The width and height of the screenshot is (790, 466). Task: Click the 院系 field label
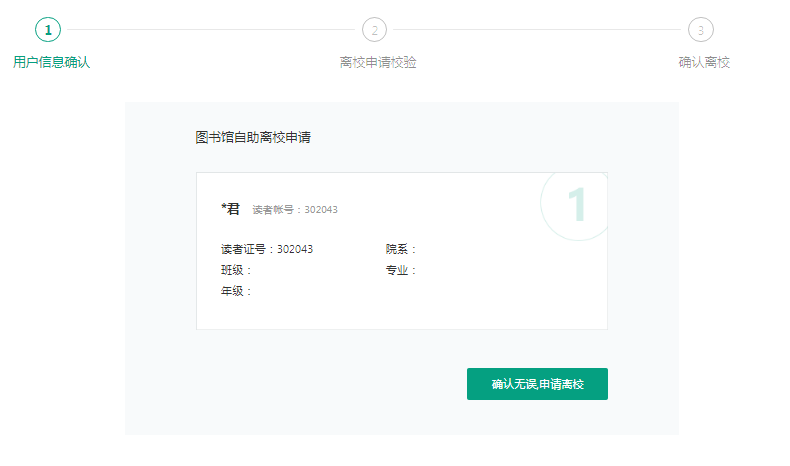coord(401,249)
